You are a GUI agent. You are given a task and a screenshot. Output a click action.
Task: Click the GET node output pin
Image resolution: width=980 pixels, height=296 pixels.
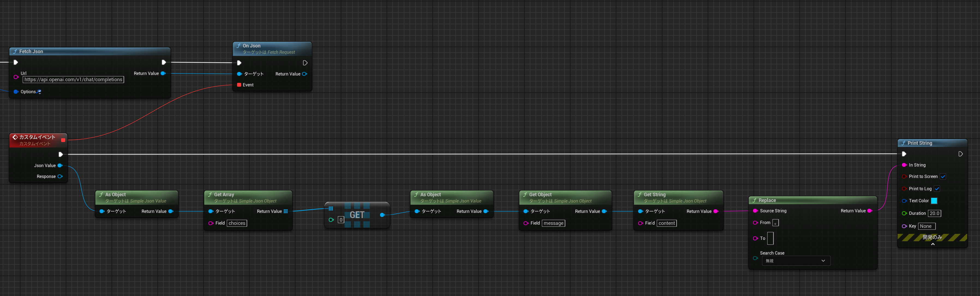(382, 215)
